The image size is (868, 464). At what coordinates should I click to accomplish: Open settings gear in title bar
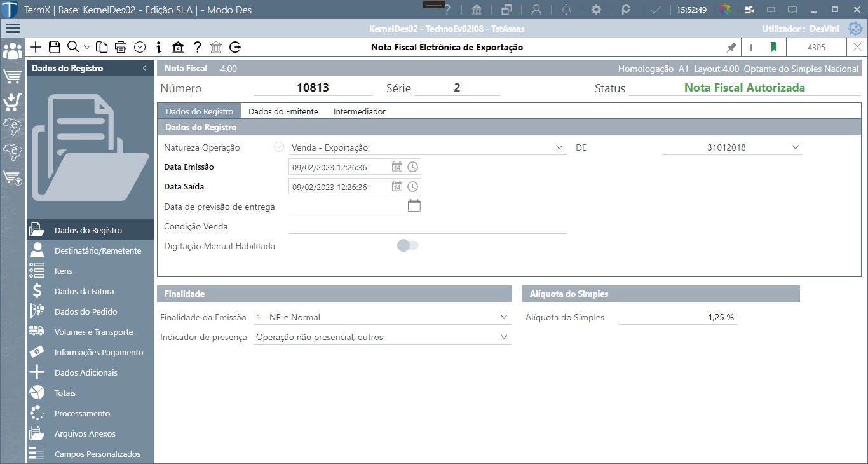coord(596,10)
